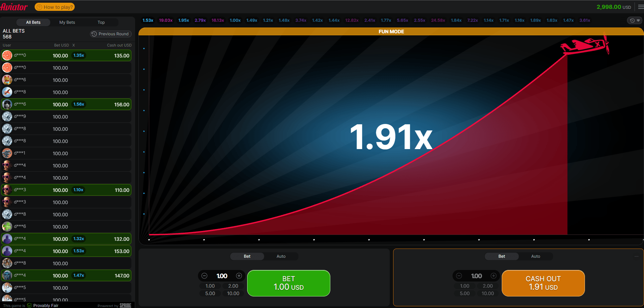Switch to the My Bets tab

click(x=67, y=22)
